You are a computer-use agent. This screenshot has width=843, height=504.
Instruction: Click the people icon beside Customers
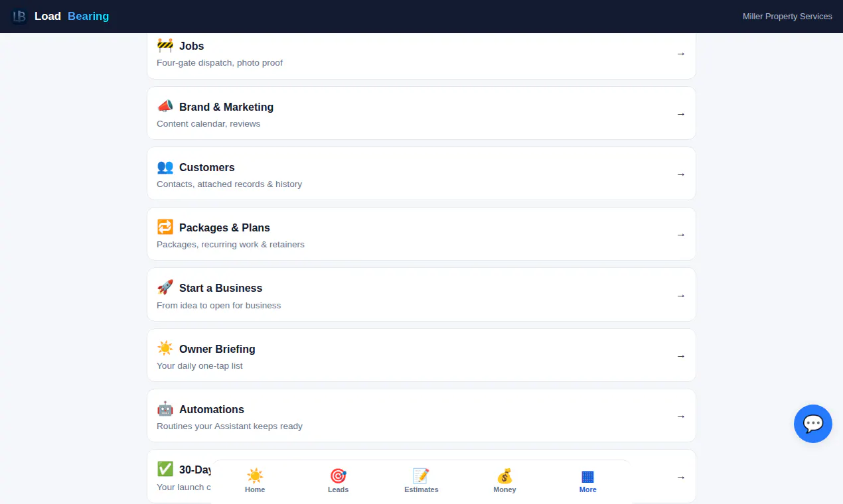point(165,167)
